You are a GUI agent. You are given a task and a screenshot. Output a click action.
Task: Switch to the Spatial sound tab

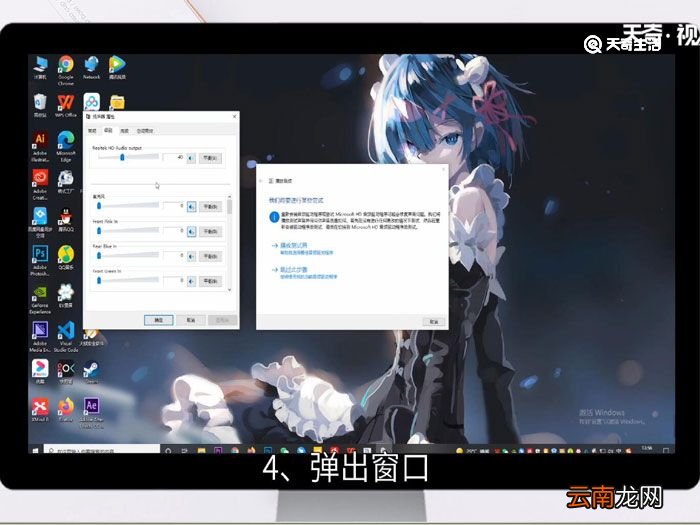(x=145, y=131)
